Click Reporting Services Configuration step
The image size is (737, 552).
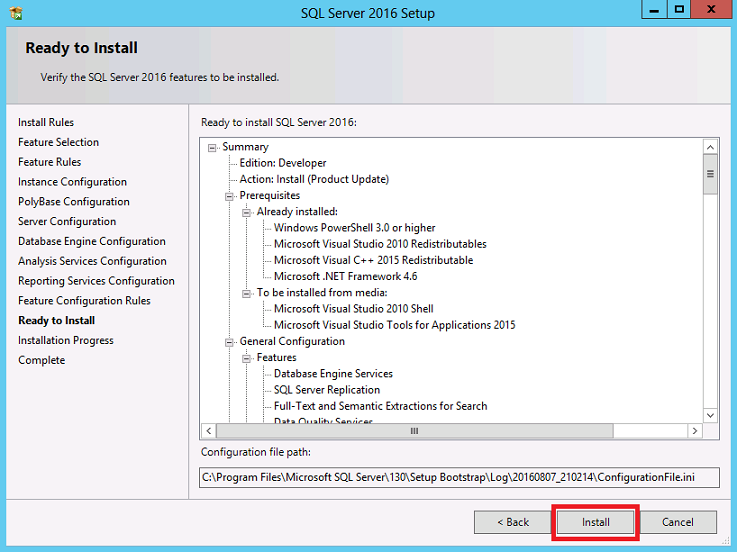pos(96,281)
